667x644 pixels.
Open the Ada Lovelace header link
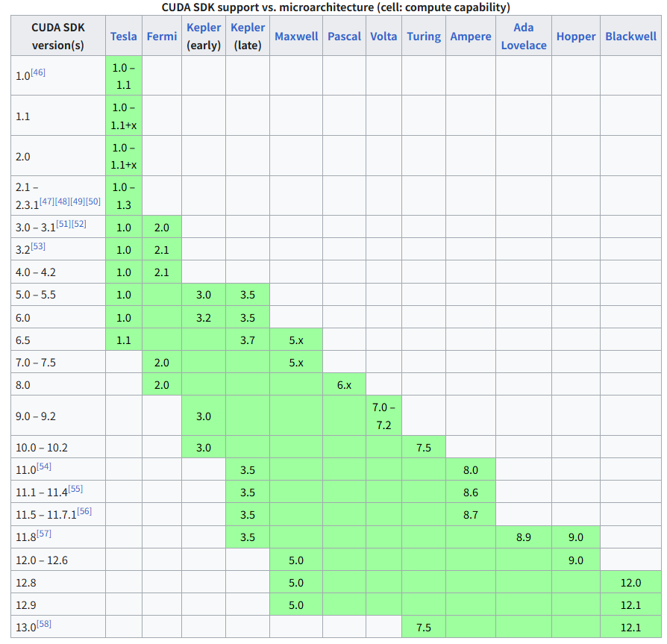[x=524, y=37]
